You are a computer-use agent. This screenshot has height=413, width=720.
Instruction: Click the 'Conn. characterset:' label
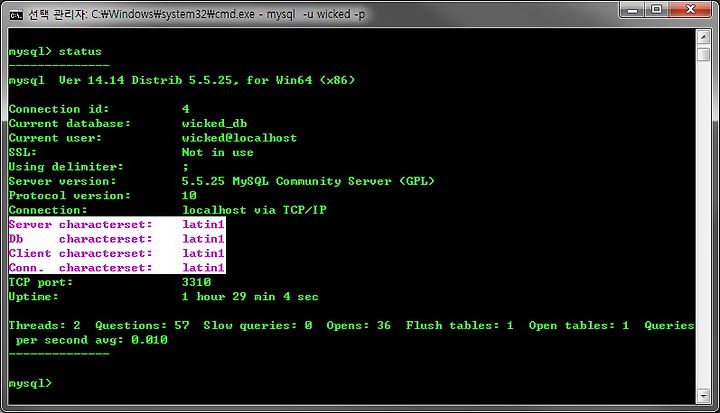80,267
